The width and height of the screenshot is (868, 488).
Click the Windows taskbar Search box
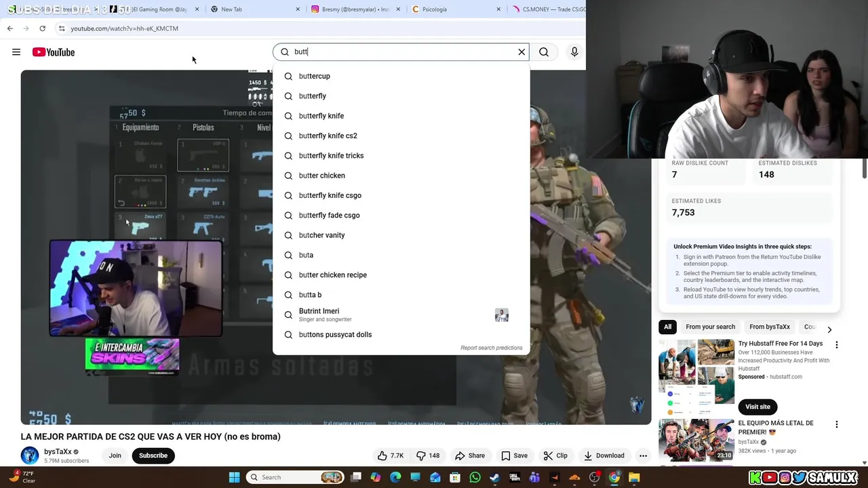coord(295,477)
